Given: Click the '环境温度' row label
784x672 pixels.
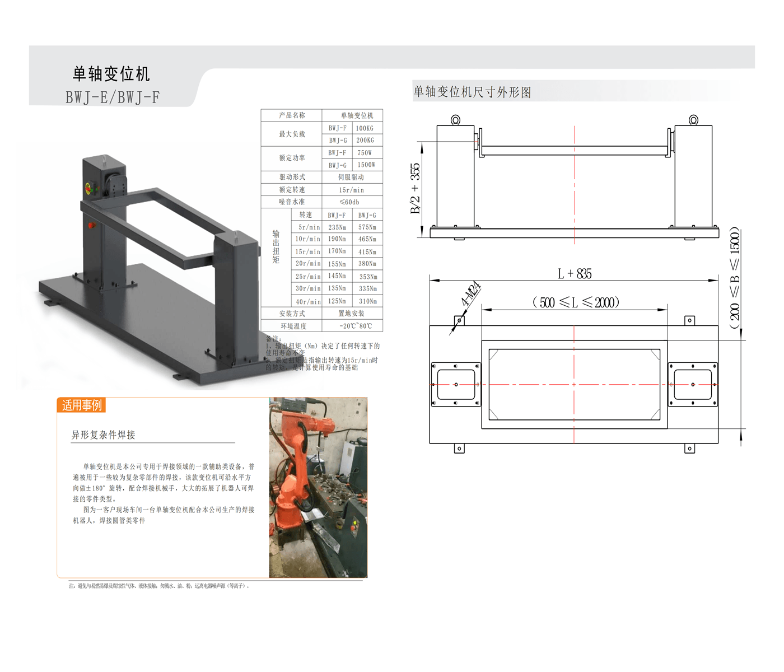Looking at the screenshot, I should 293,326.
